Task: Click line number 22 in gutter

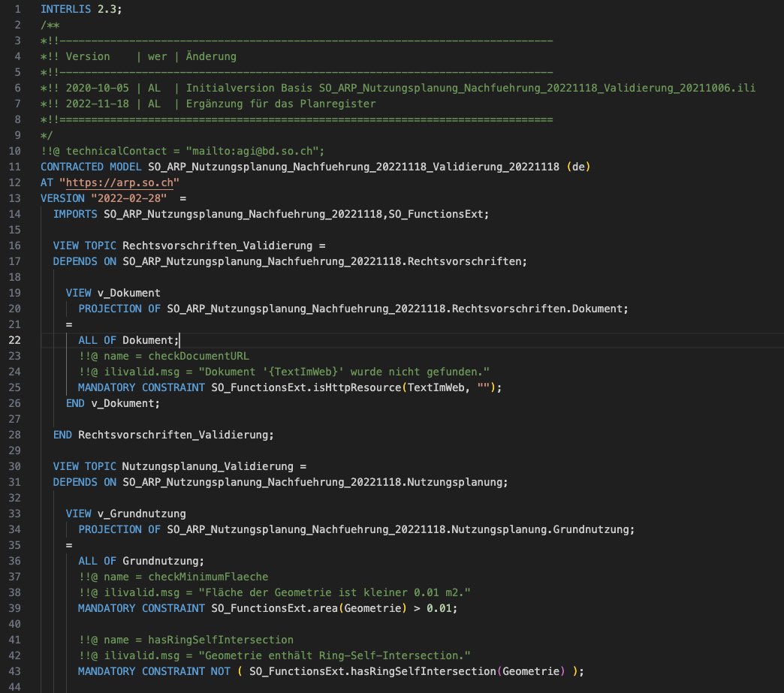Action: pos(14,340)
